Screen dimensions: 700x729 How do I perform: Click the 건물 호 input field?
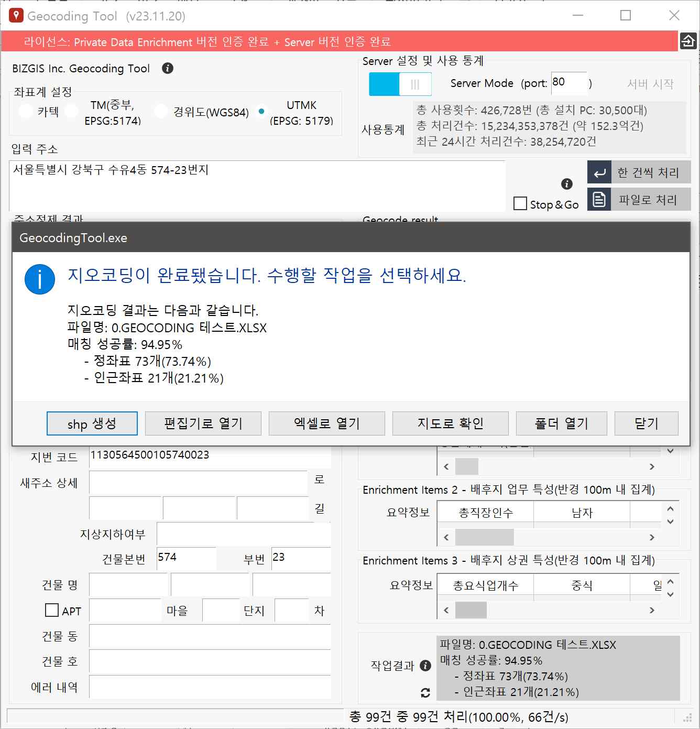pyautogui.click(x=210, y=661)
